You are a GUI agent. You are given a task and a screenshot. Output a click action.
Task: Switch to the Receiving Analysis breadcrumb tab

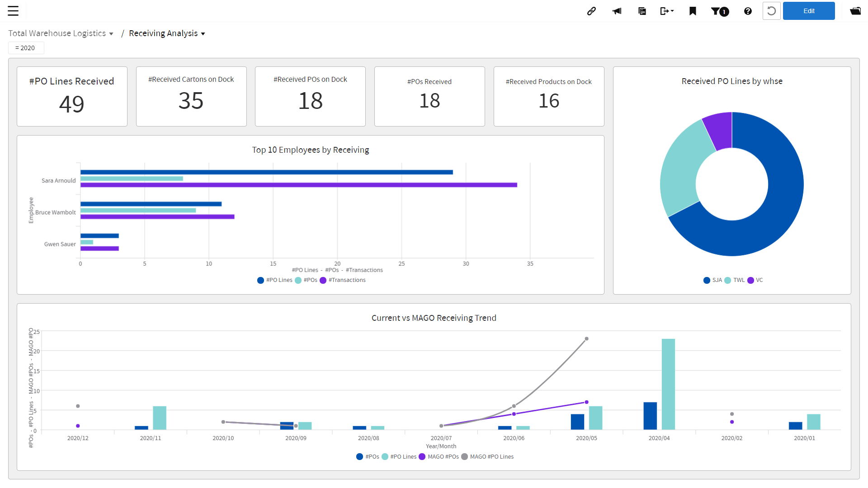tap(163, 33)
